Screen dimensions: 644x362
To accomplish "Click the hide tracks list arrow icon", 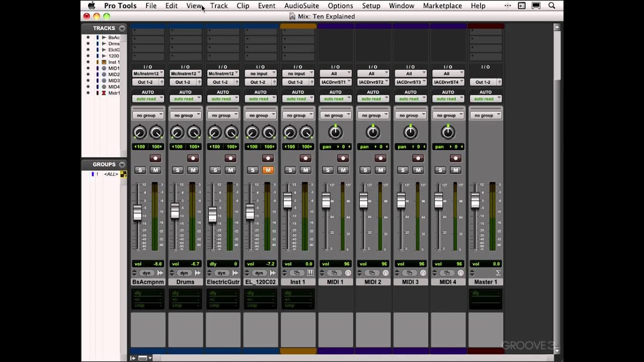I will click(133, 358).
